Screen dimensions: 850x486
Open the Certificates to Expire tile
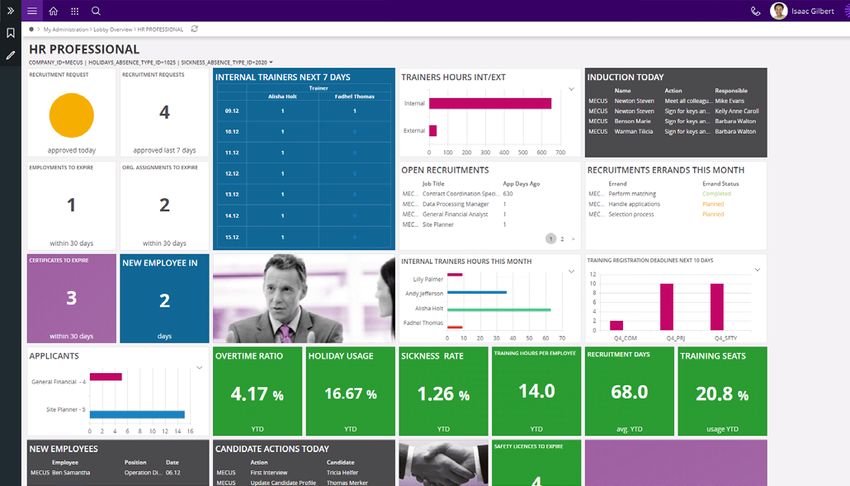coord(72,299)
